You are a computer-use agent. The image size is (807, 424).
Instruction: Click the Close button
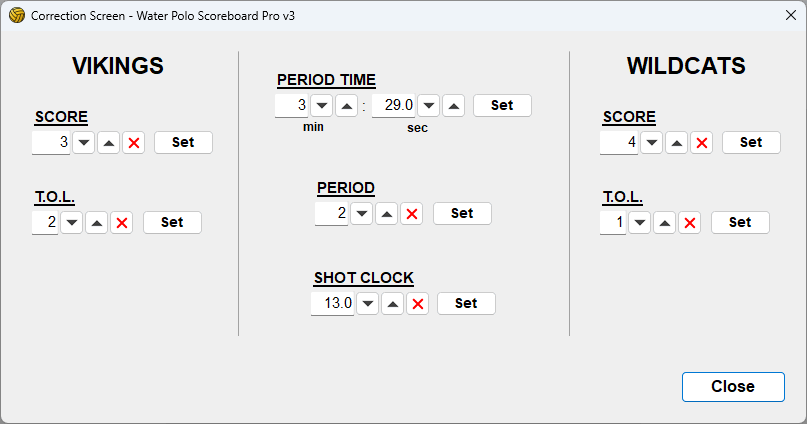point(732,387)
